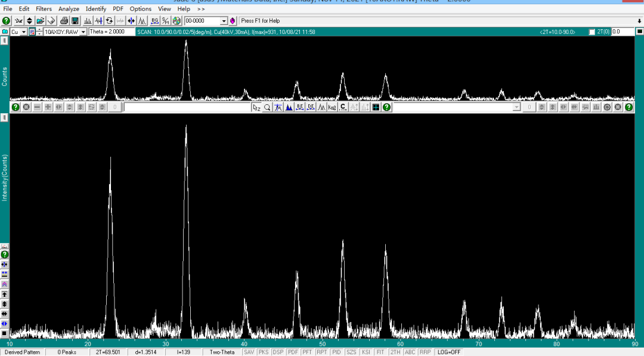Click the print pattern icon
This screenshot has height=356, width=644.
pyautogui.click(x=64, y=21)
